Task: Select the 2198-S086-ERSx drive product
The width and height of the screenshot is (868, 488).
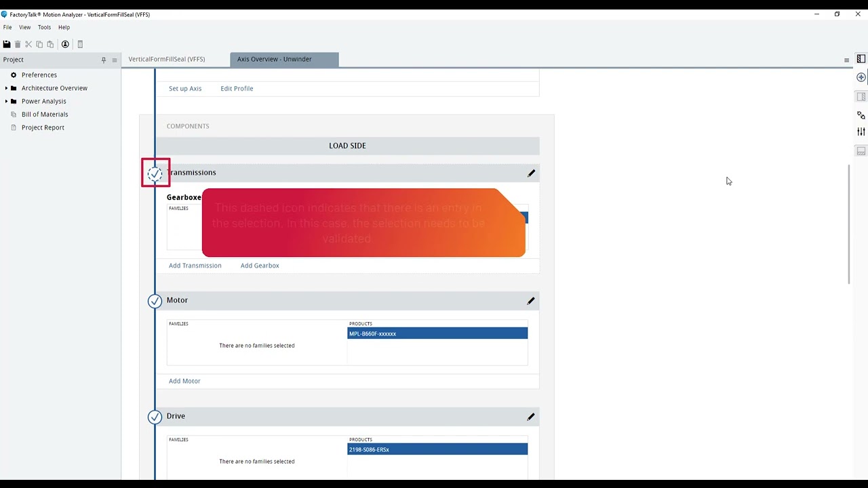Action: tap(437, 449)
